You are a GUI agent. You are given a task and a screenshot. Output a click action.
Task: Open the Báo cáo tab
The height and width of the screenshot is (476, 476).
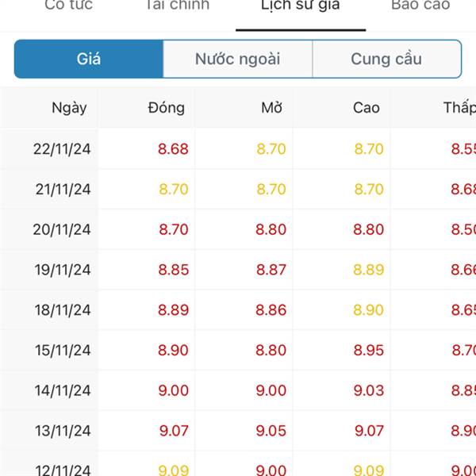pyautogui.click(x=420, y=5)
